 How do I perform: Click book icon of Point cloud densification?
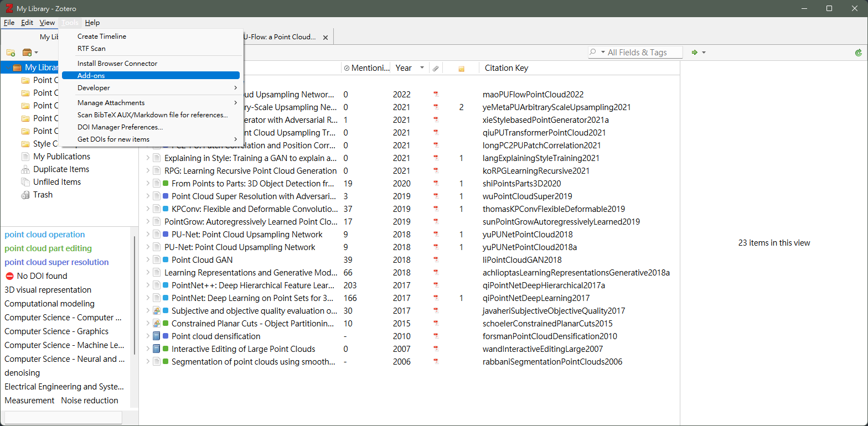click(156, 336)
